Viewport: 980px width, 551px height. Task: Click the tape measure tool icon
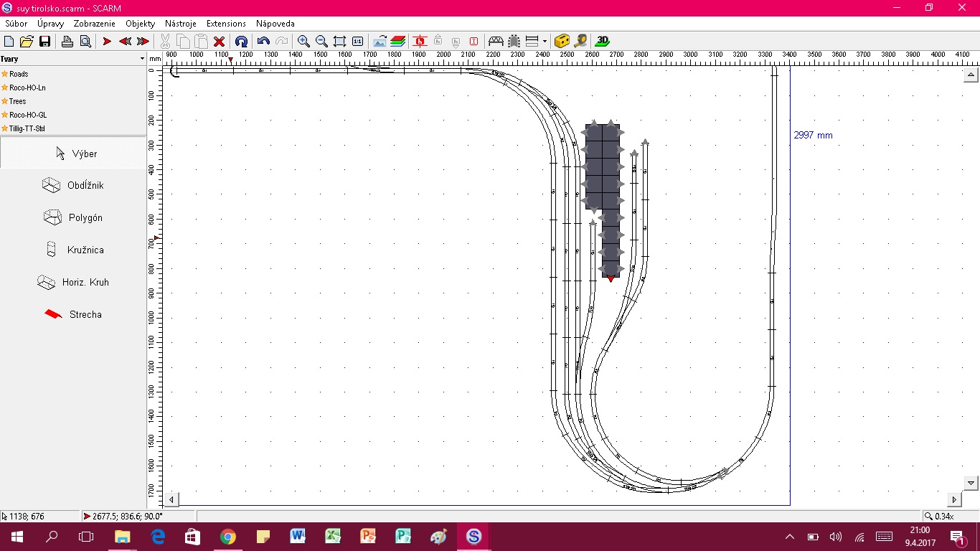580,42
